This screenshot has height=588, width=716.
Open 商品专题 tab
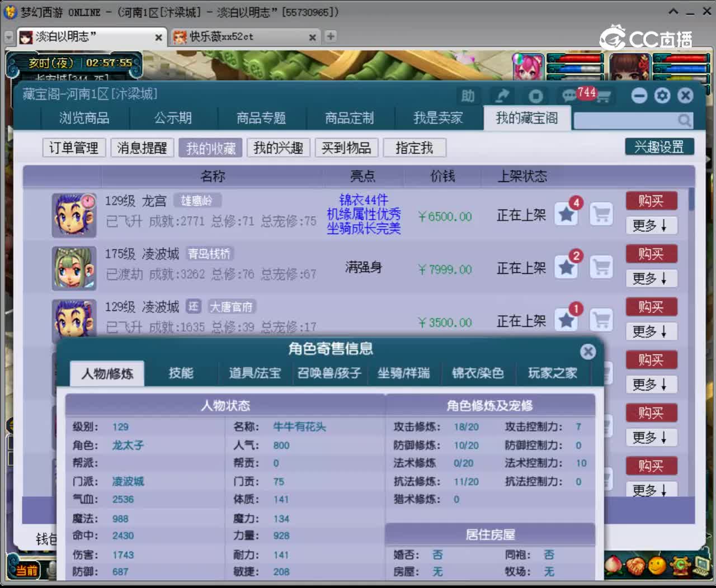261,118
